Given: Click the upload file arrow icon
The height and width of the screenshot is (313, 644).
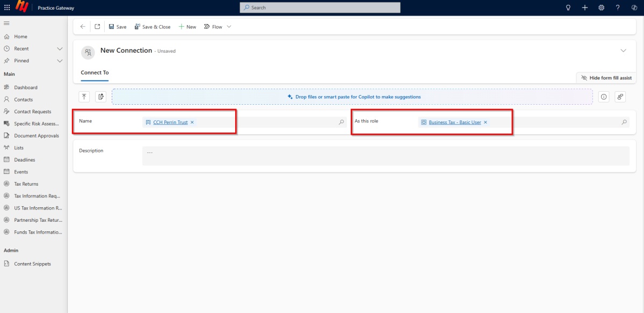Looking at the screenshot, I should (84, 97).
